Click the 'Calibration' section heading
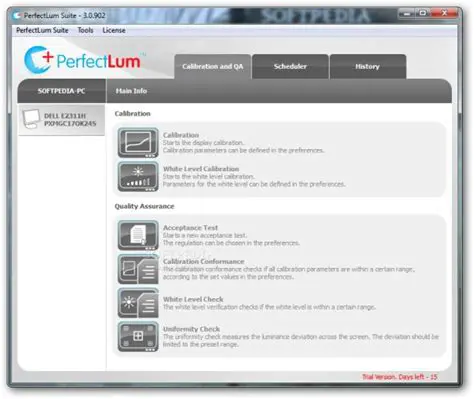The width and height of the screenshot is (474, 399). click(132, 114)
